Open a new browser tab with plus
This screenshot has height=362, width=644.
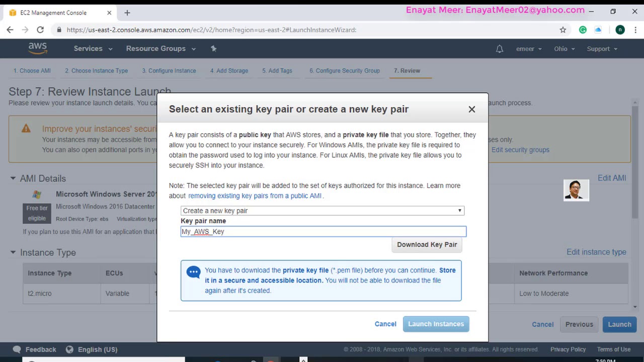coord(127,13)
